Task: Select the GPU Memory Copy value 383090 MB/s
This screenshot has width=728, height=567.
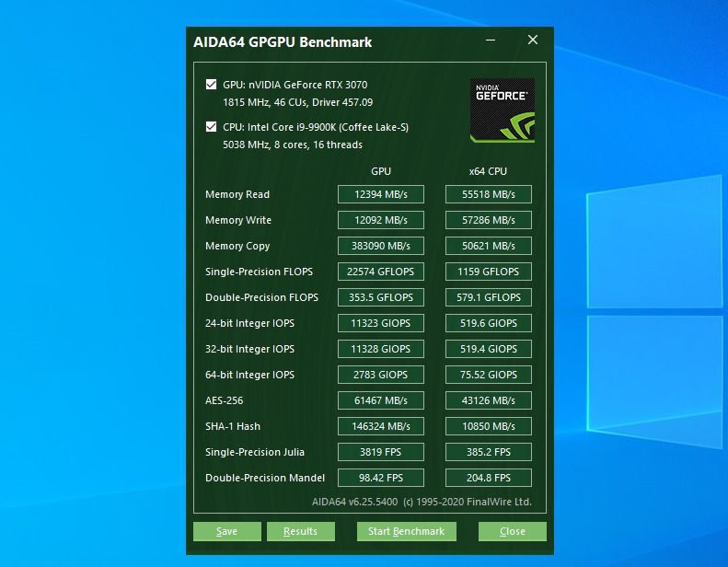Action: point(380,246)
